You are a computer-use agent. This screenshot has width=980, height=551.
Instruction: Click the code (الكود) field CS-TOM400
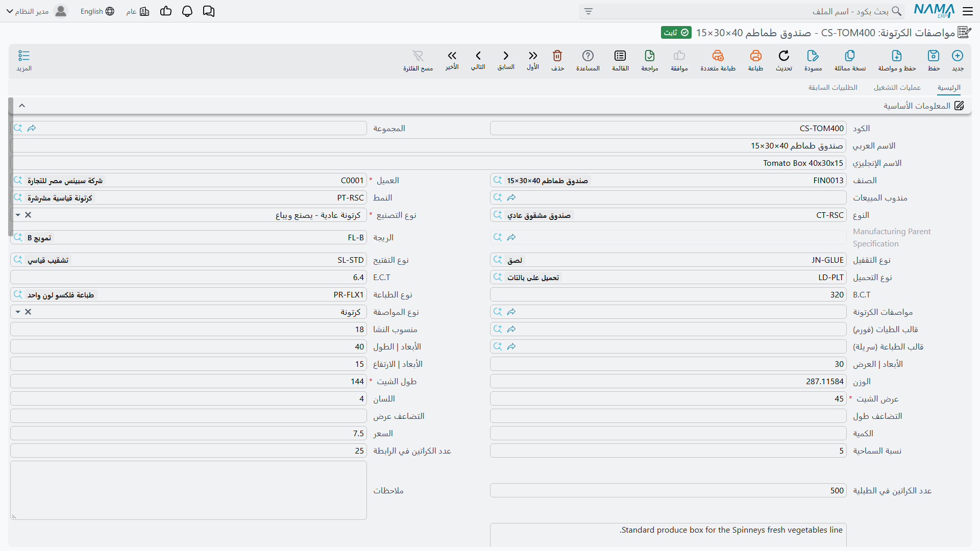[668, 128]
